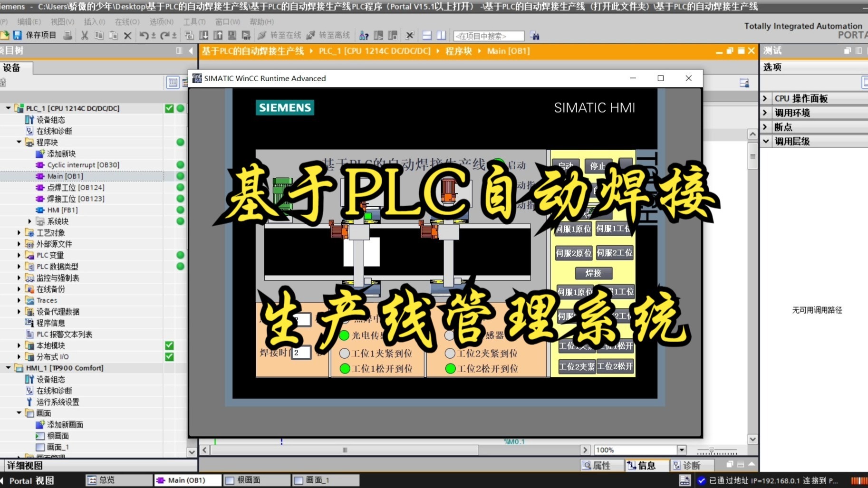Collapse the 调用层级 section
The image size is (868, 488).
pyautogui.click(x=765, y=141)
